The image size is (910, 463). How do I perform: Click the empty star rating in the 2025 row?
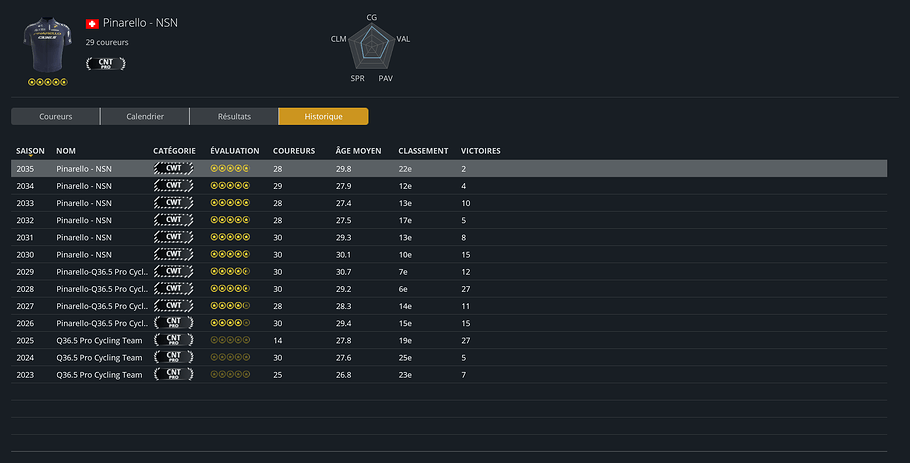[230, 340]
